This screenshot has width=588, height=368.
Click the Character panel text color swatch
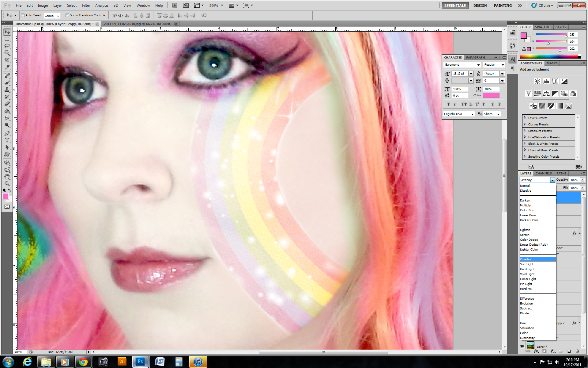pos(491,95)
